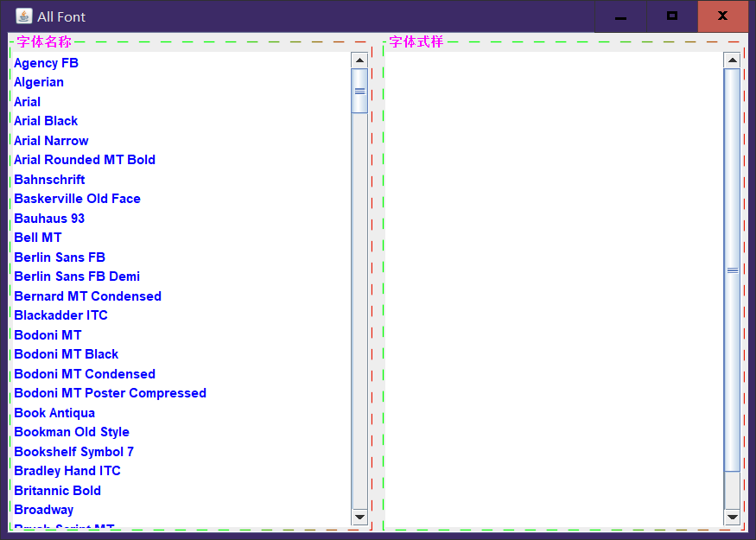Select the Agency FB font at list top
Screen dimensions: 756x540
[x=46, y=62]
